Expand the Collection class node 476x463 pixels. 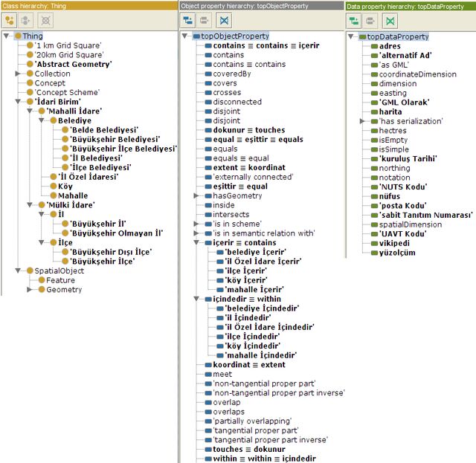(x=18, y=74)
